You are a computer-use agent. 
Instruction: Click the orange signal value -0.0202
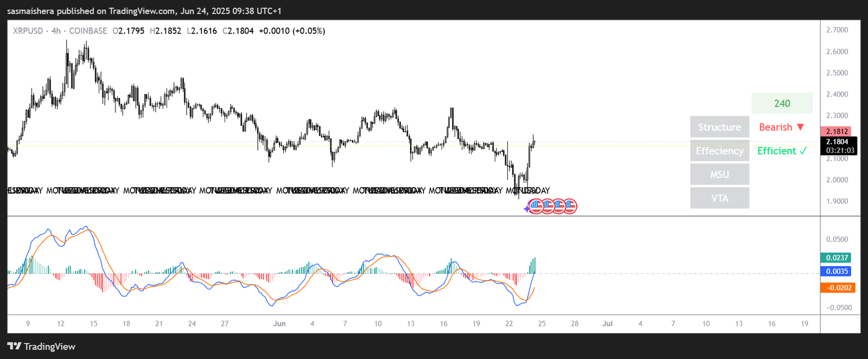pos(838,288)
